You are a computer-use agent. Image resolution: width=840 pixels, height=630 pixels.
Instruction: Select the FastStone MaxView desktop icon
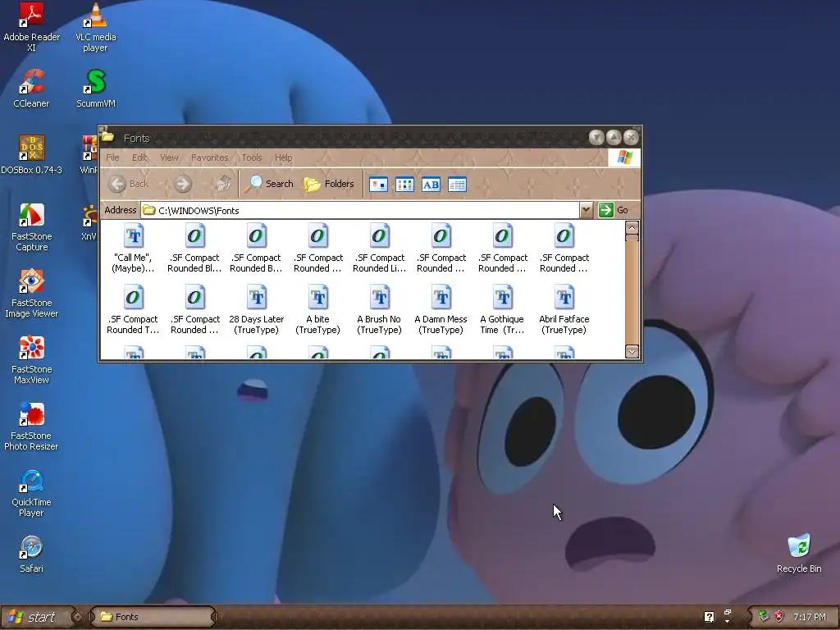32,359
